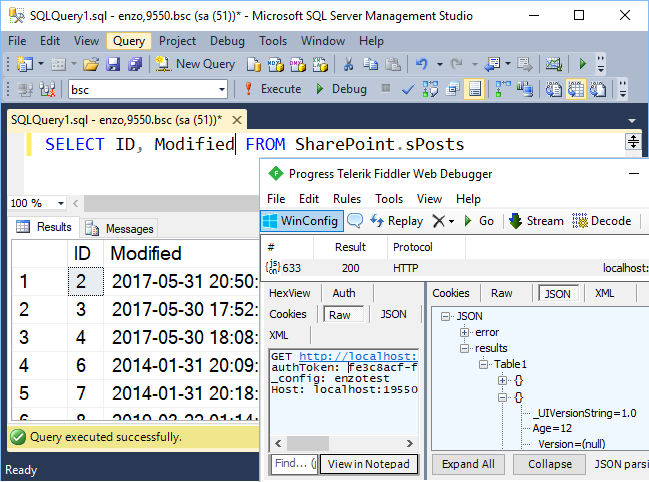Click the Save icon in SSMS toolbar

(113, 64)
